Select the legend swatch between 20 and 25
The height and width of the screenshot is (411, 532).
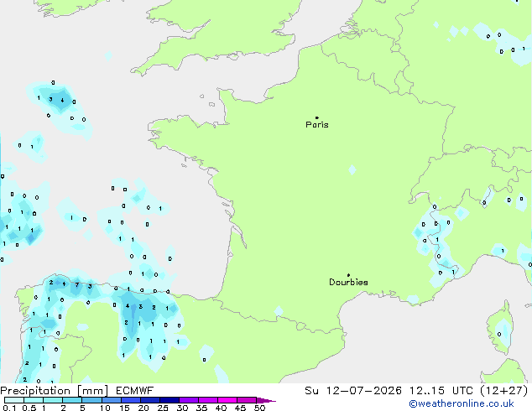[150, 400]
